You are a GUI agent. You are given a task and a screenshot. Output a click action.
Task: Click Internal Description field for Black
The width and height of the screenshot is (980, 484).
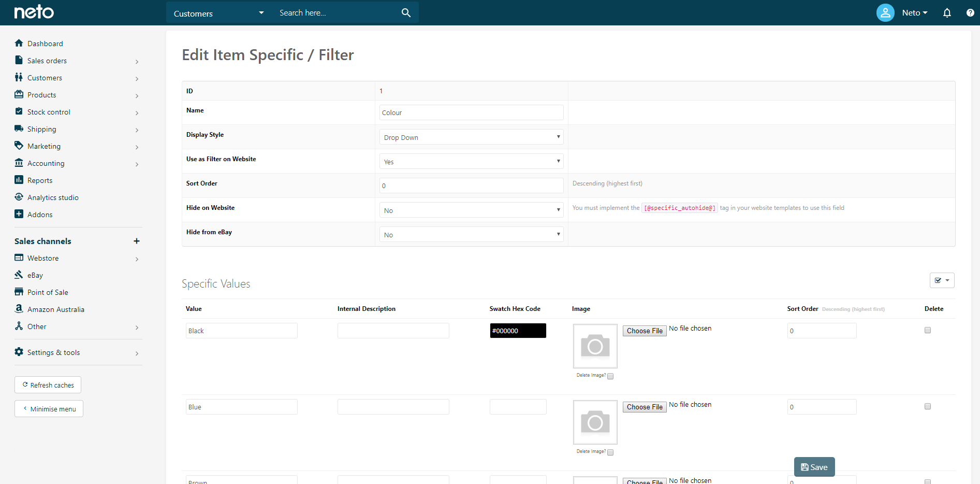tap(393, 331)
